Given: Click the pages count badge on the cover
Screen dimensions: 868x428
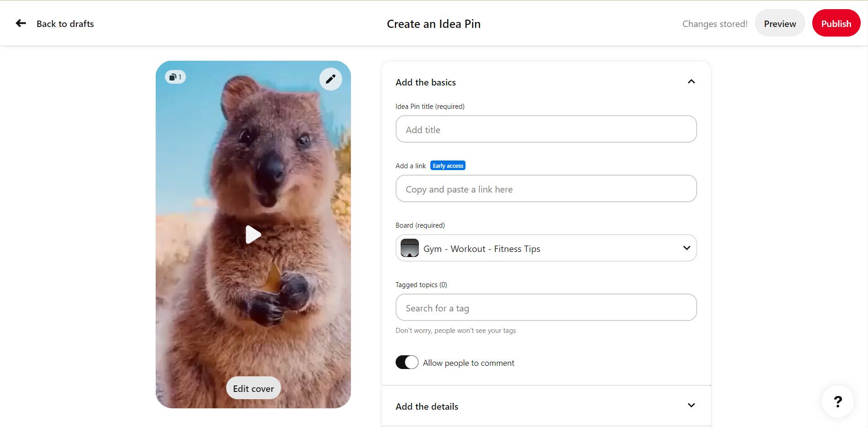Looking at the screenshot, I should tap(175, 76).
